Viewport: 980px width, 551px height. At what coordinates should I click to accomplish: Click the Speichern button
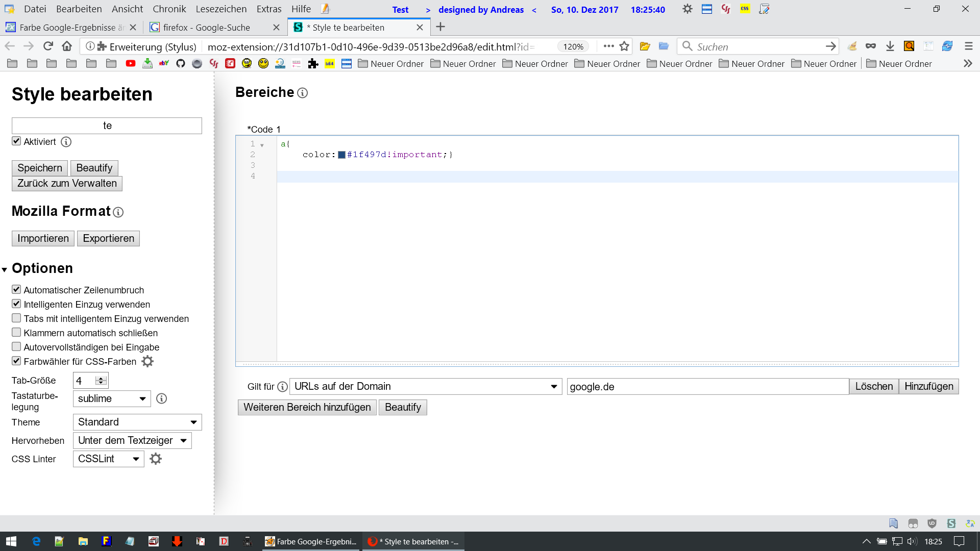click(39, 168)
